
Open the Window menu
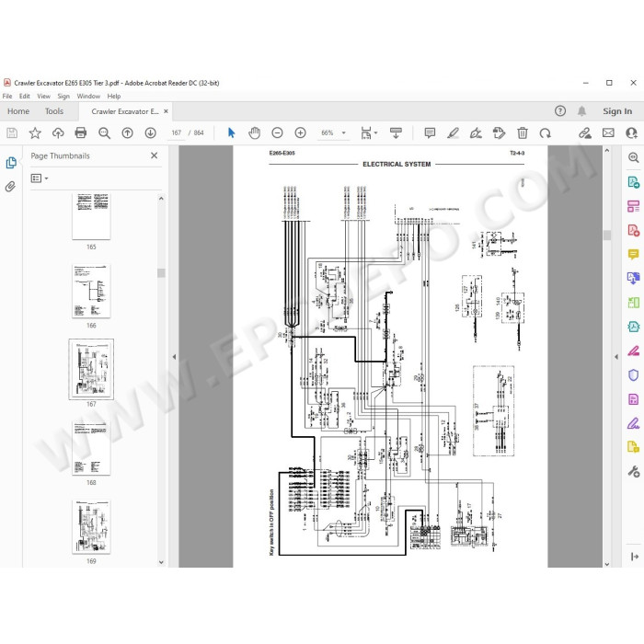tap(88, 96)
